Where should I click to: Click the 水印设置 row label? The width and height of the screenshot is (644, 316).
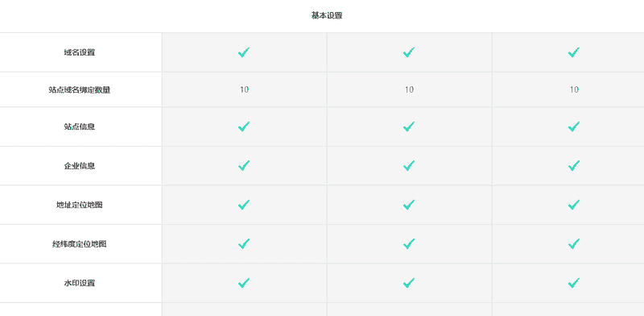[x=80, y=283]
